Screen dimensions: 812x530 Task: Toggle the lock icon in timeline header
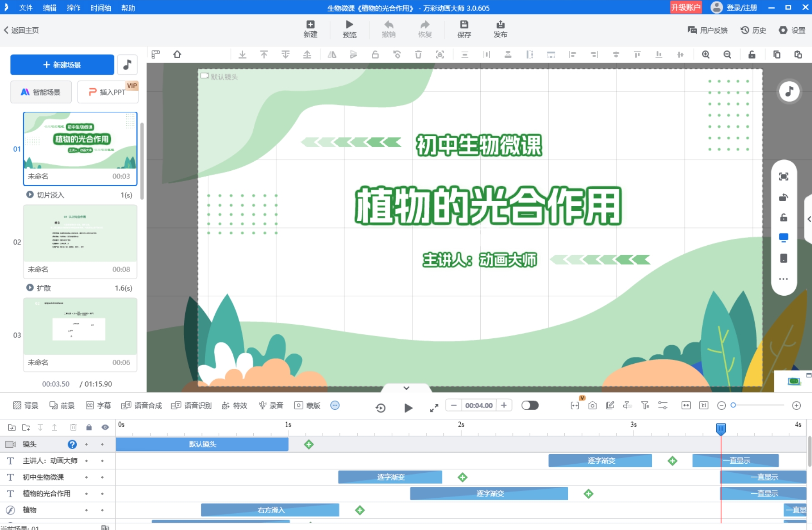point(89,427)
